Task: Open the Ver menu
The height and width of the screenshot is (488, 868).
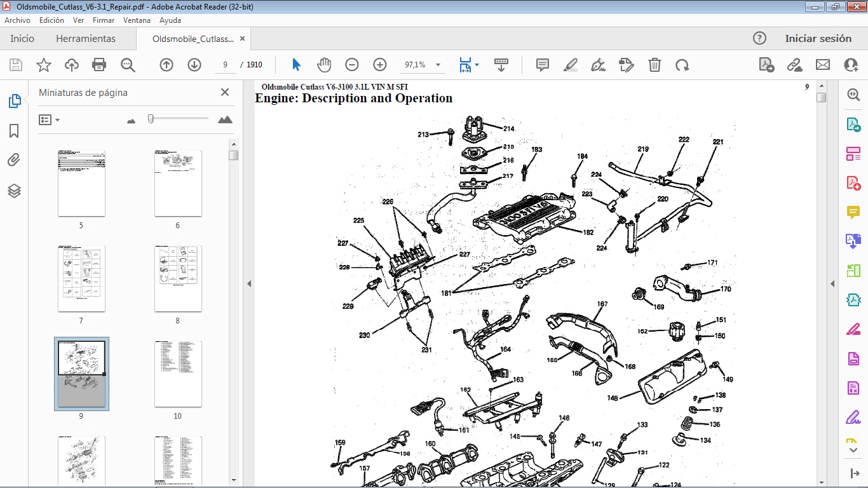Action: click(79, 20)
